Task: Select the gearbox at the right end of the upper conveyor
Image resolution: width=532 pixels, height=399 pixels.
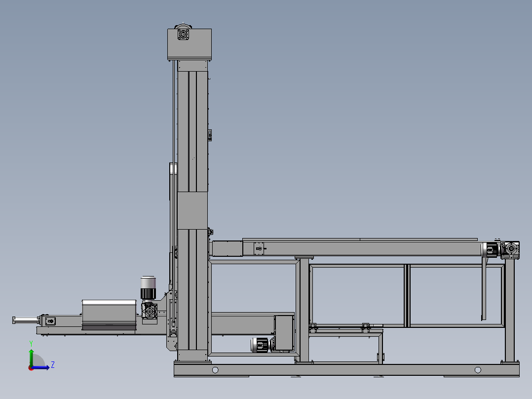Action: pos(510,250)
